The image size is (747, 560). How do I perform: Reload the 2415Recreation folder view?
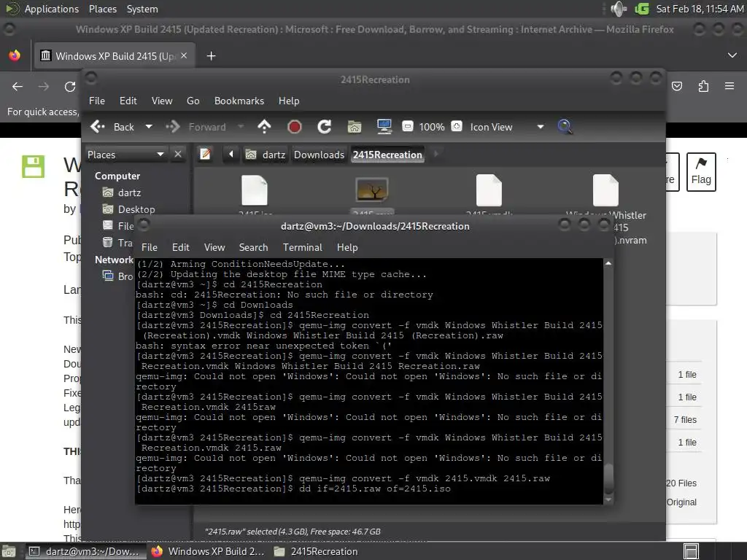pos(325,127)
